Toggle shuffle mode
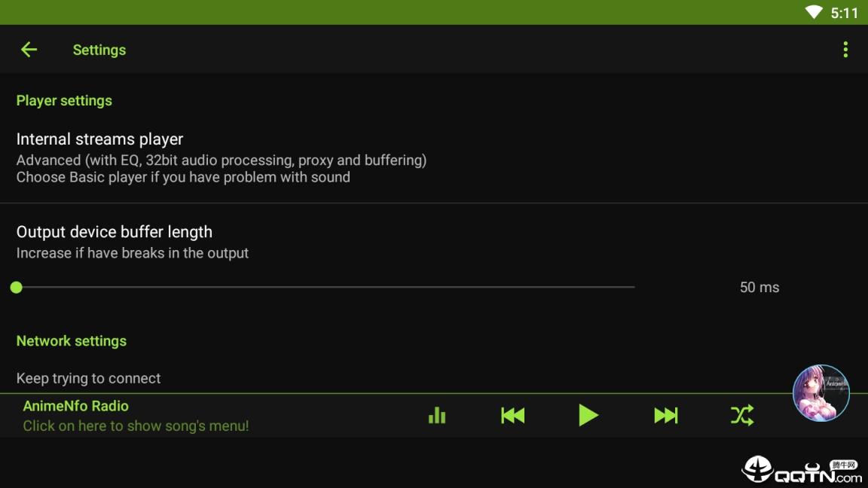This screenshot has height=488, width=868. 741,415
